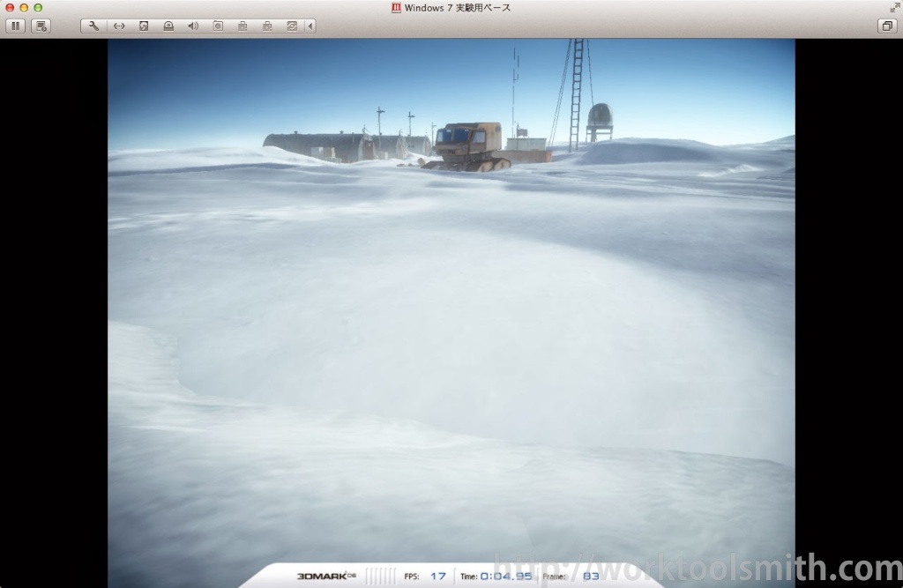Click the second USB device icon
Viewport: 903px width, 588px height.
click(267, 26)
